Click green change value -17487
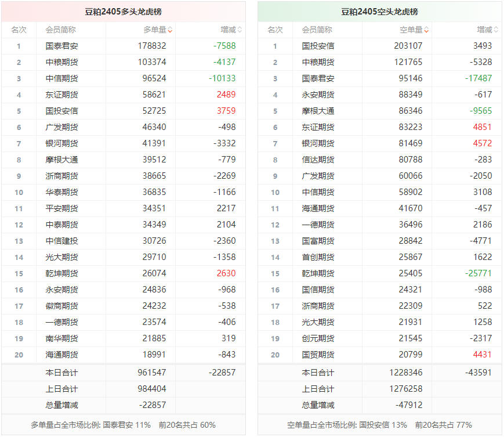The height and width of the screenshot is (437, 504). (478, 78)
